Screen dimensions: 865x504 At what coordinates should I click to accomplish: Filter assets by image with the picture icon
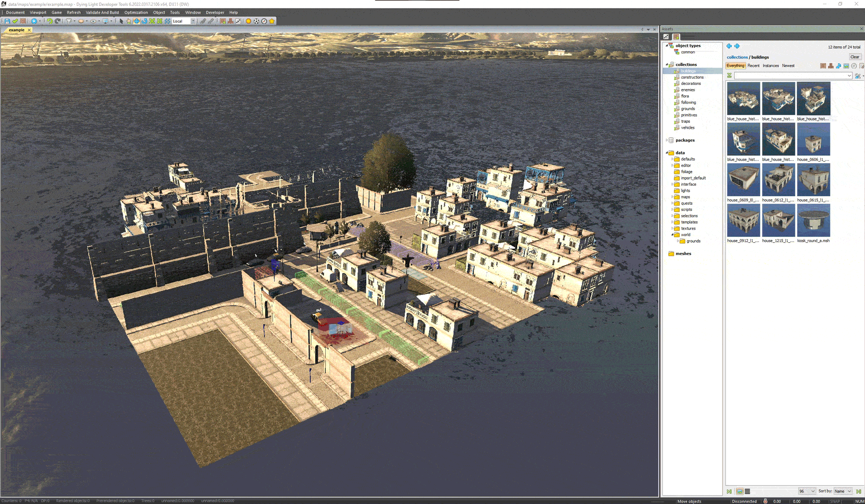pos(846,66)
